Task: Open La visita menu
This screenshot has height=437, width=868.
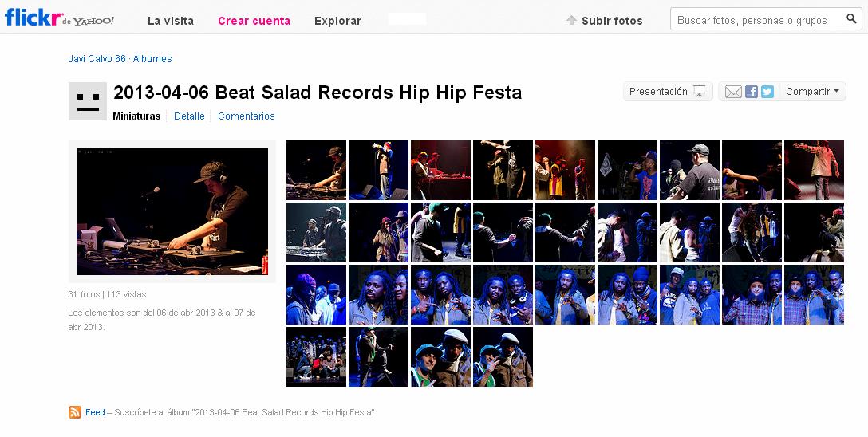Action: (171, 21)
